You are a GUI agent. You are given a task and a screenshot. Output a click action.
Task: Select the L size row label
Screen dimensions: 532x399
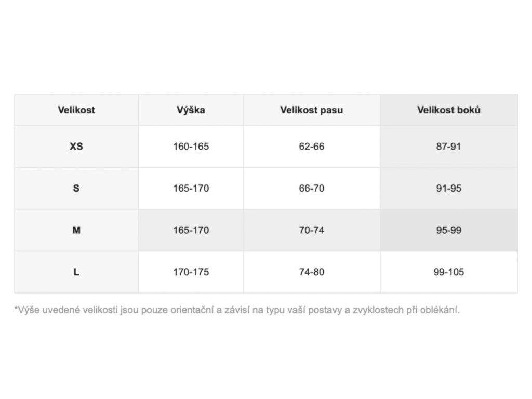(76, 272)
